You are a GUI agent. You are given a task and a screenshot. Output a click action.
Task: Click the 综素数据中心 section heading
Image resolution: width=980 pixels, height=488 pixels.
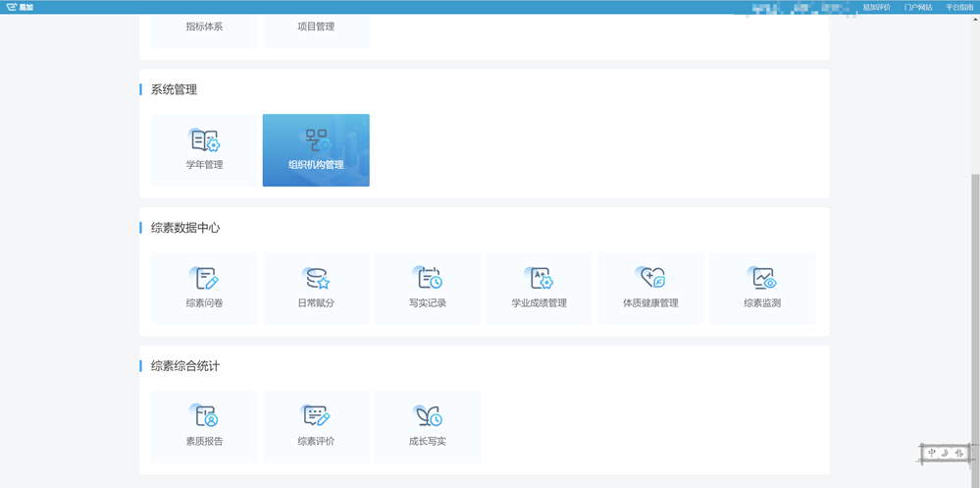coord(185,229)
